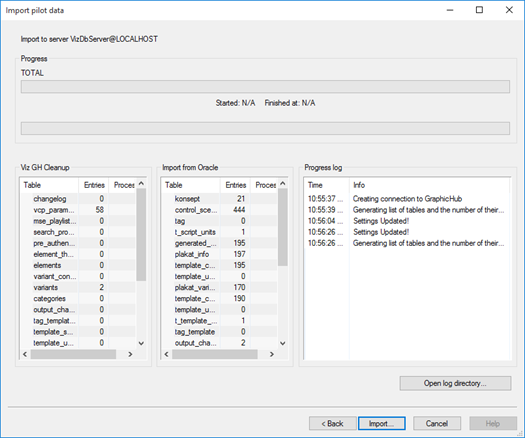This screenshot has height=438, width=525.
Task: Select the search_pro... row
Action: point(78,232)
